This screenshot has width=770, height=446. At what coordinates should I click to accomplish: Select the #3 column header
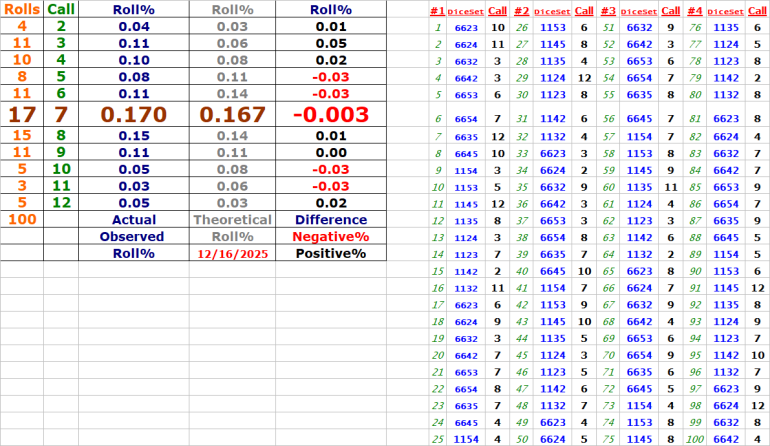coord(607,10)
